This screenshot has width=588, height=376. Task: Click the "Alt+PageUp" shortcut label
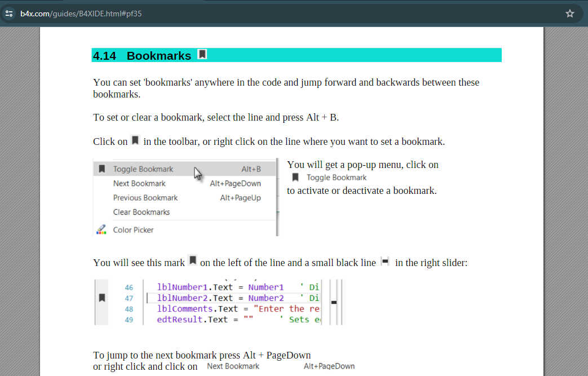pos(240,197)
